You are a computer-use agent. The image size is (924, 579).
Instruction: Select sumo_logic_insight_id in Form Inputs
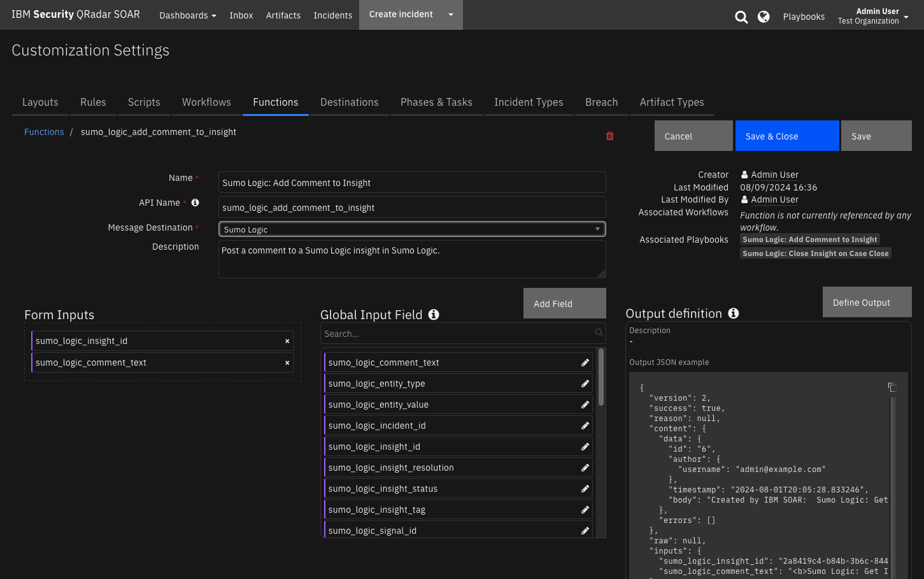(x=162, y=341)
